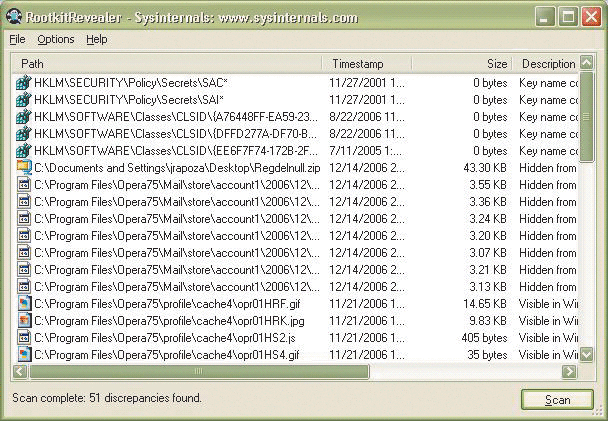The image size is (608, 421).
Task: Click the opr01HRK.jpg image icon
Action: [x=24, y=321]
